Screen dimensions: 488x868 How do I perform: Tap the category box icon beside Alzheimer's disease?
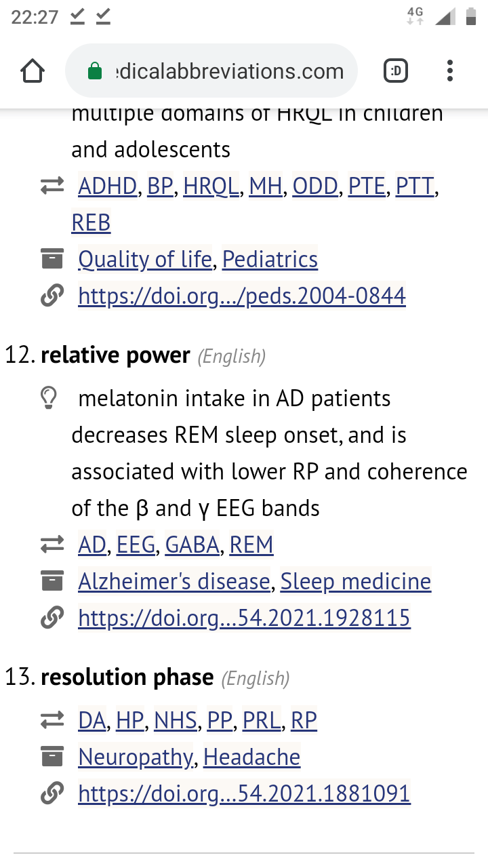point(52,582)
